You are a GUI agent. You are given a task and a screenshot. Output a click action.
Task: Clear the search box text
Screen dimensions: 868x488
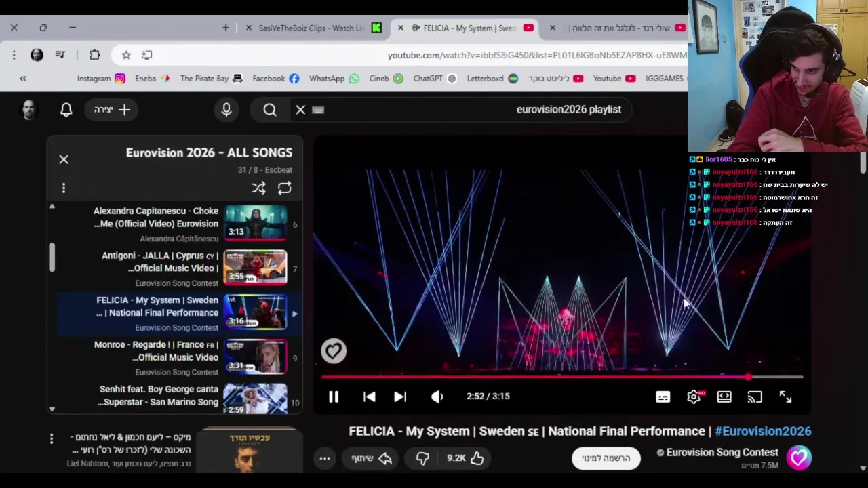click(x=300, y=110)
